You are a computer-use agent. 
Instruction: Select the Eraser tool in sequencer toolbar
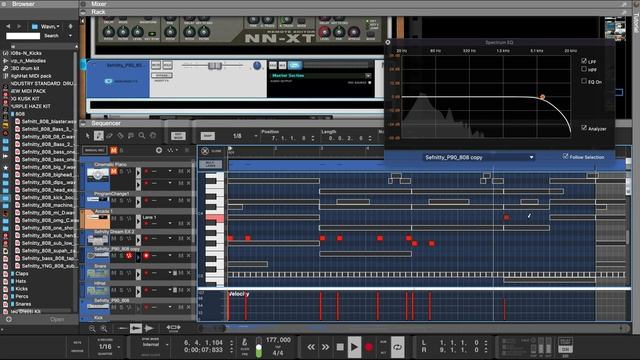(x=109, y=136)
